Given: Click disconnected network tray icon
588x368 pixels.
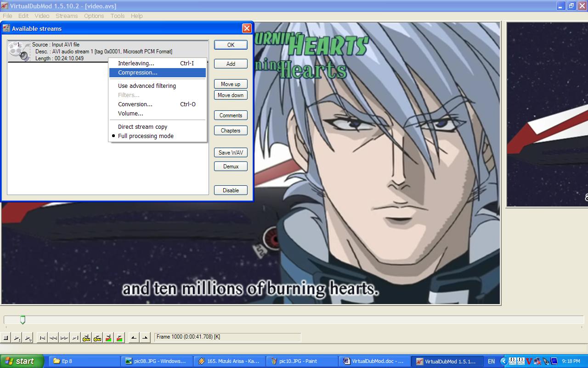Looking at the screenshot, I should [x=537, y=361].
